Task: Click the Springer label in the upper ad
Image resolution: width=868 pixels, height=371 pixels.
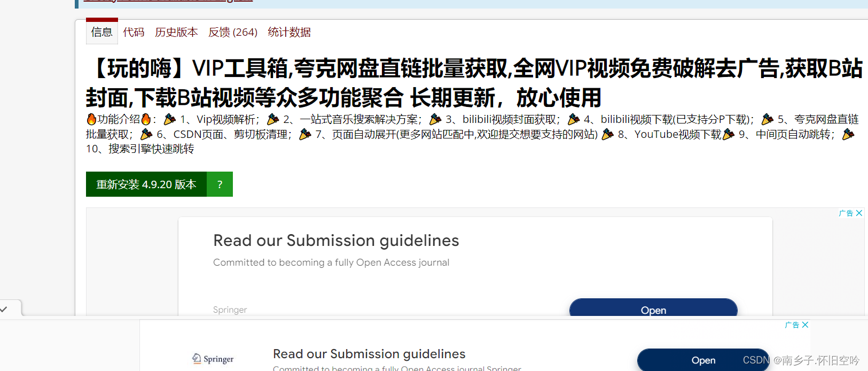Action: coord(230,310)
